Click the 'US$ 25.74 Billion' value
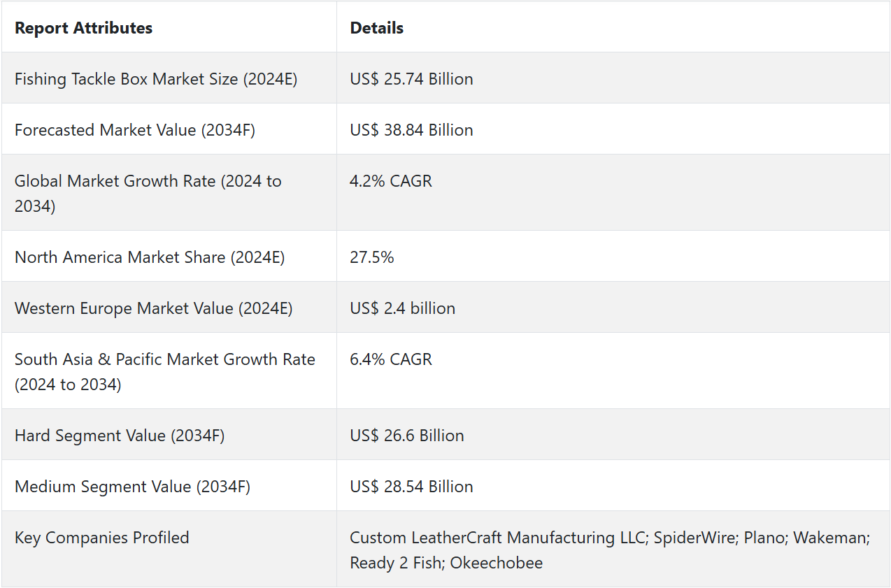 click(x=411, y=79)
